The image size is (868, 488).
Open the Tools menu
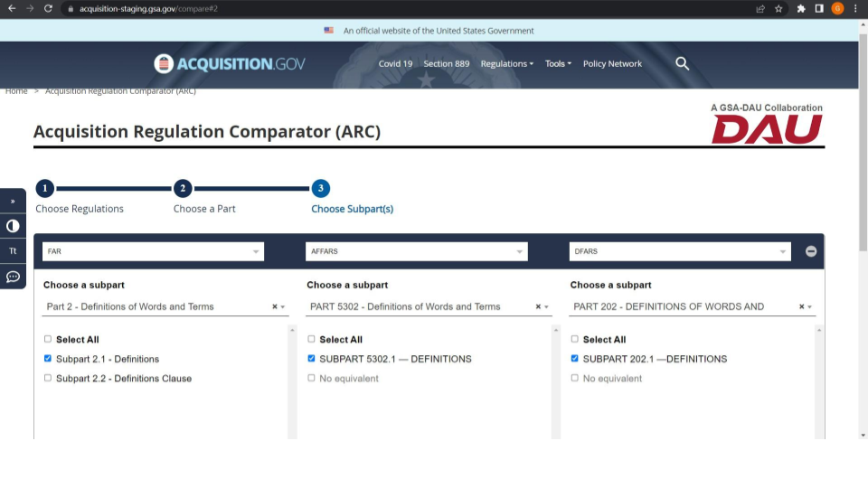pos(558,64)
